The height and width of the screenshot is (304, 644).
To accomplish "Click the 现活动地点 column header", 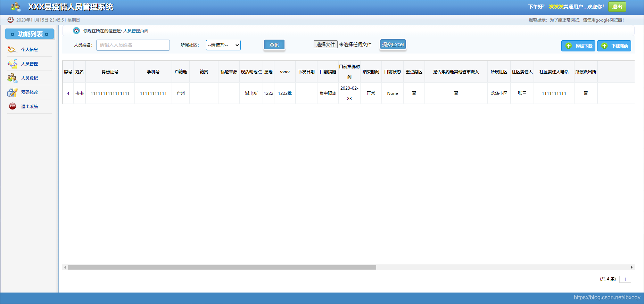I will click(x=251, y=72).
